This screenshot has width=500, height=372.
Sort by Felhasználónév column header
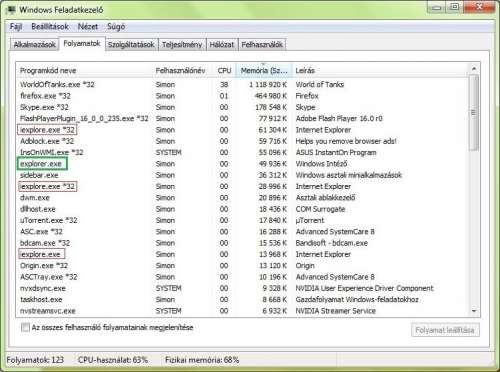(183, 70)
